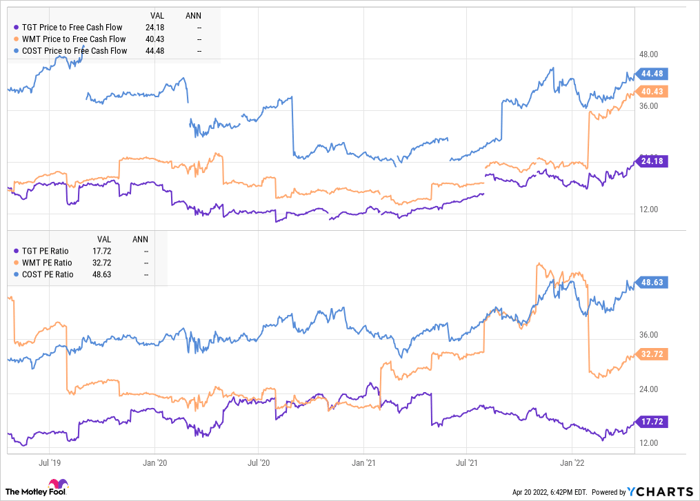Image resolution: width=700 pixels, height=501 pixels.
Task: Click the orange 40.43 WMT value flag
Action: tap(656, 91)
